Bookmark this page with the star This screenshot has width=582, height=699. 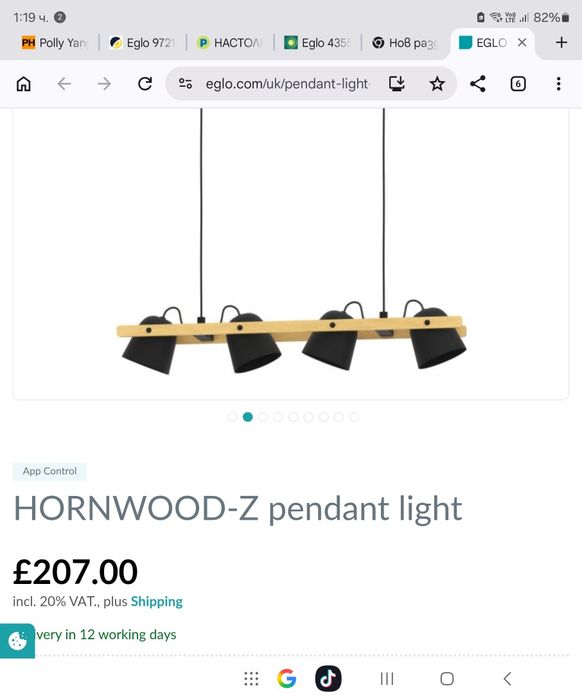click(x=437, y=84)
